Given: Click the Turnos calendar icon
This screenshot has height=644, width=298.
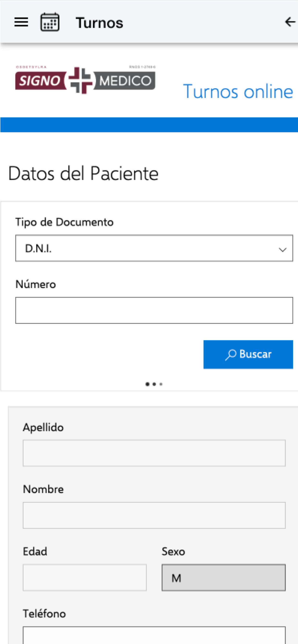Looking at the screenshot, I should click(50, 22).
